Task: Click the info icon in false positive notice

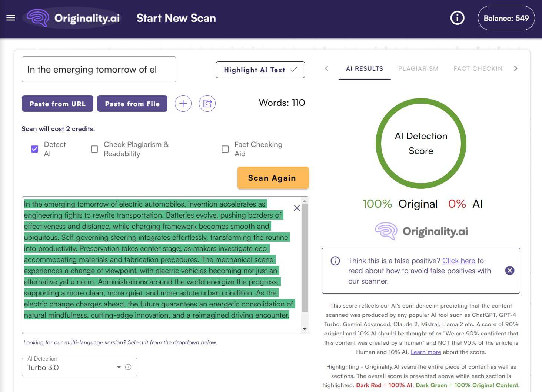Action: [x=335, y=261]
